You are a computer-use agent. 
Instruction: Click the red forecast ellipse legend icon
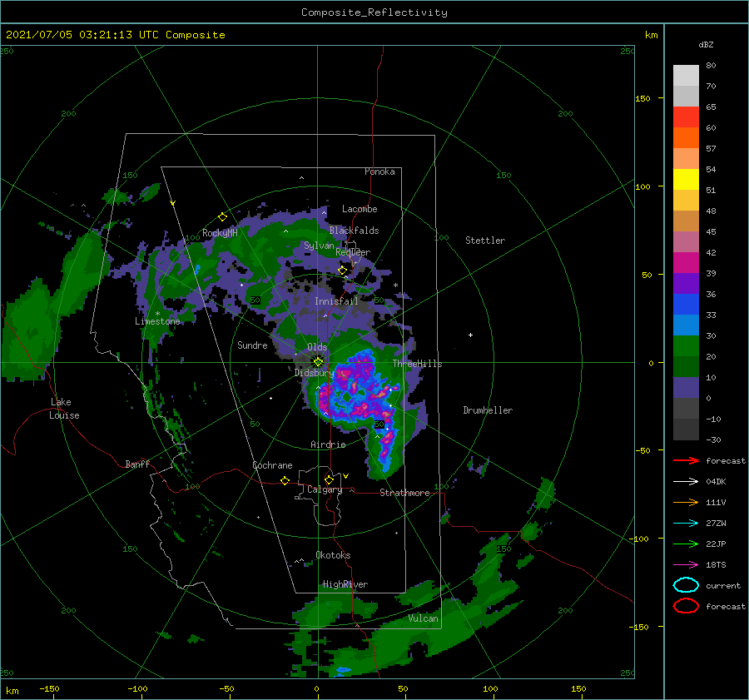(x=686, y=606)
